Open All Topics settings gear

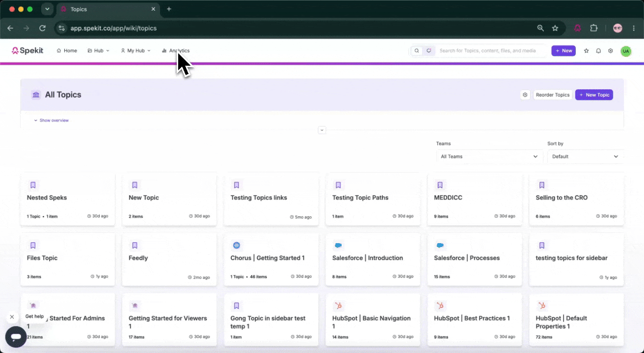[x=525, y=95]
